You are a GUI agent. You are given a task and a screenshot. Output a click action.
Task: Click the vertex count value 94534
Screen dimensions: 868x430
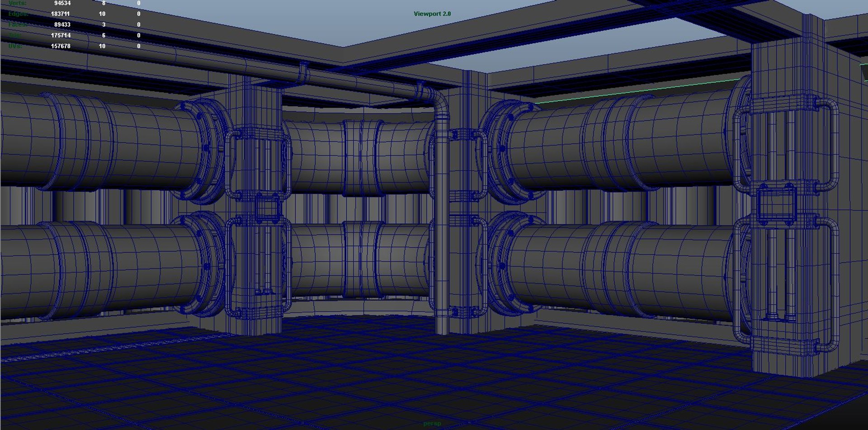62,3
